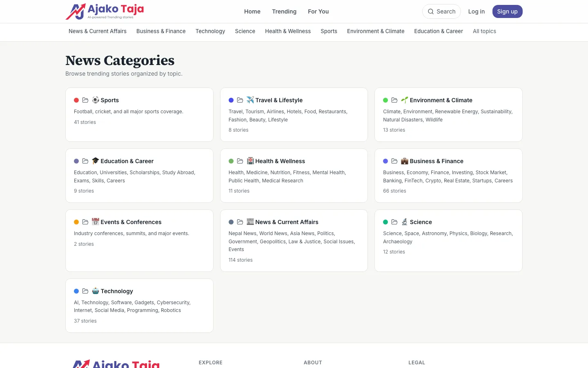588x368 pixels.
Task: Click the News Categories heading
Action: (x=120, y=61)
